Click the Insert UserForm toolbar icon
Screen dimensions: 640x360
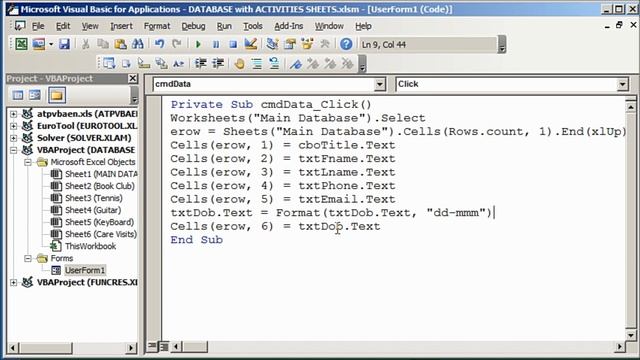pos(39,44)
